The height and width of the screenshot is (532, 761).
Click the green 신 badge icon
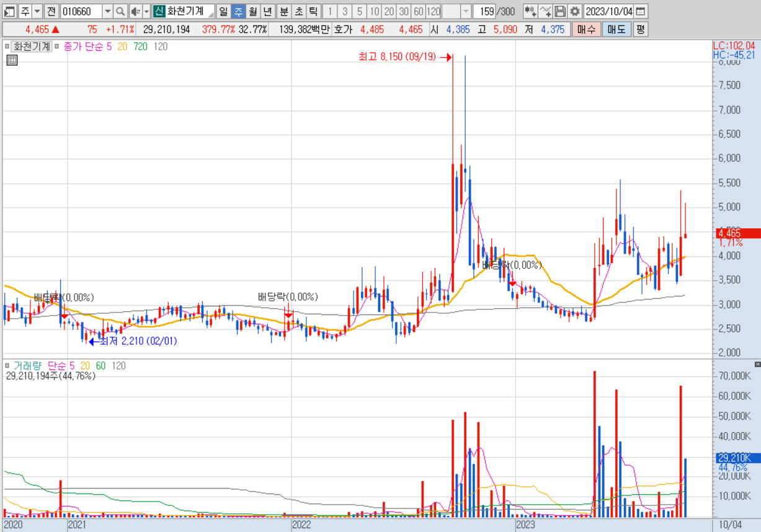click(x=159, y=11)
